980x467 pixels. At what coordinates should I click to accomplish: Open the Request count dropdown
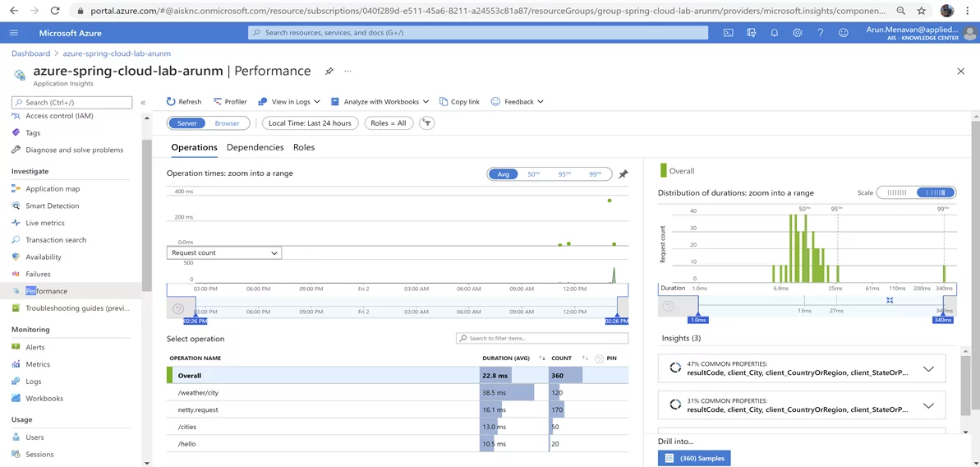point(224,252)
